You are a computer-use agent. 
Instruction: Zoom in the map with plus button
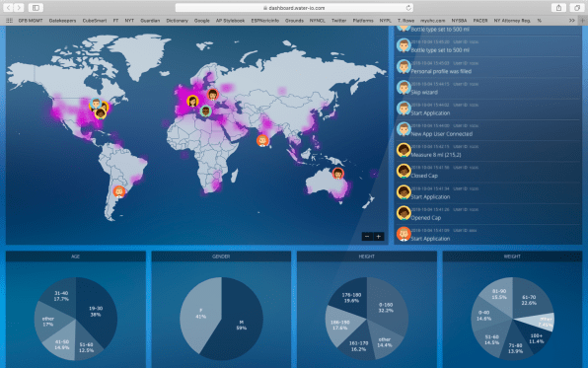379,237
